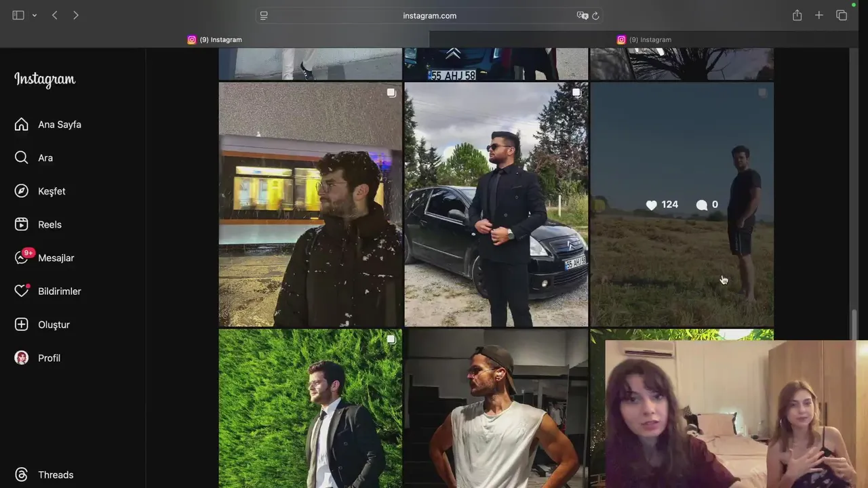868x488 pixels.
Task: Click the page vertical scrollbar thumb
Action: pyautogui.click(x=854, y=325)
